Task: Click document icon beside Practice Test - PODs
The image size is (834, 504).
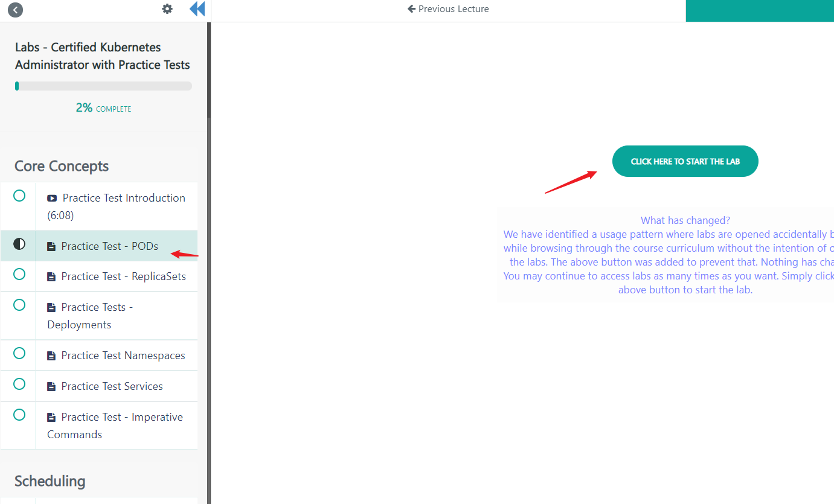Action: pyautogui.click(x=51, y=246)
